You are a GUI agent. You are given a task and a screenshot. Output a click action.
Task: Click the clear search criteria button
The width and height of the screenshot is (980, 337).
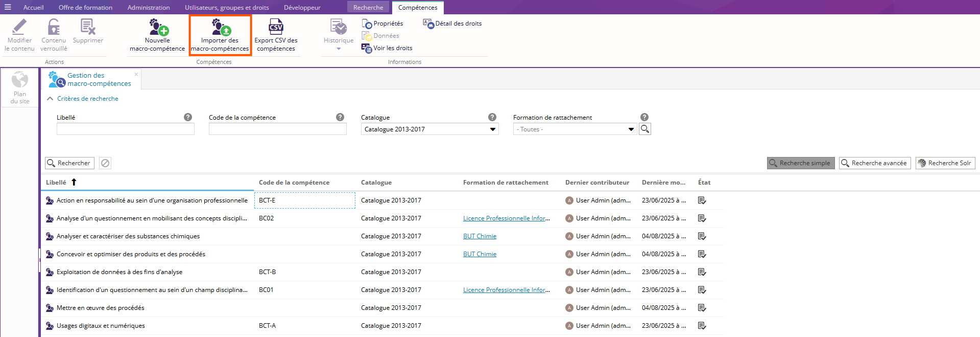105,163
